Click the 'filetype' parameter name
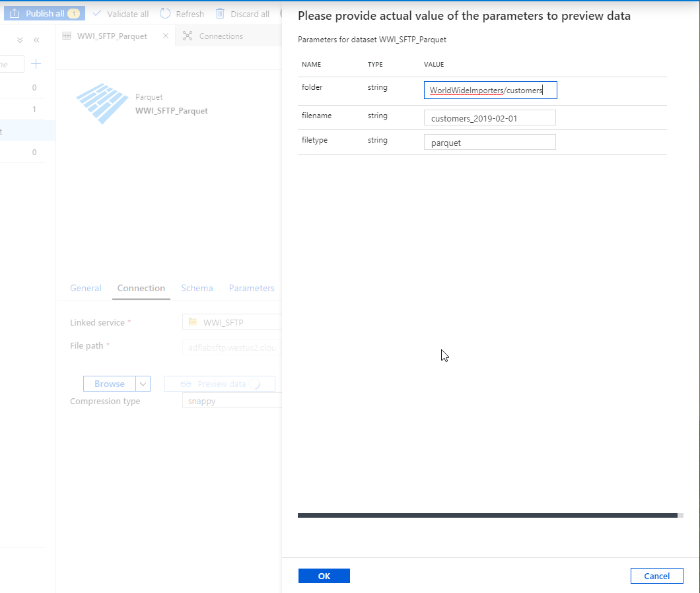The width and height of the screenshot is (700, 593). [314, 140]
